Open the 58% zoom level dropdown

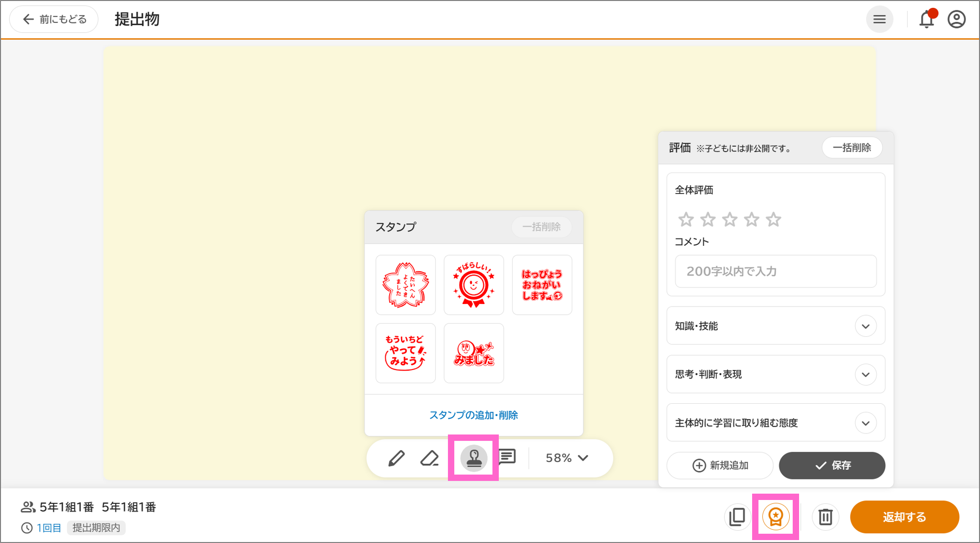click(x=566, y=458)
